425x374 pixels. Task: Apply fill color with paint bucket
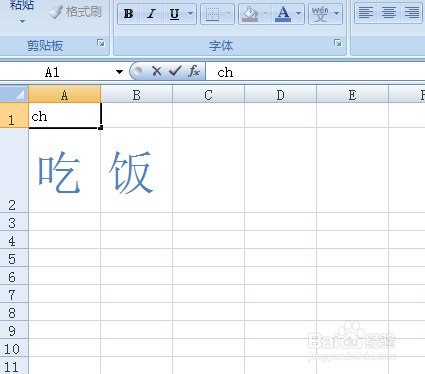click(x=250, y=14)
